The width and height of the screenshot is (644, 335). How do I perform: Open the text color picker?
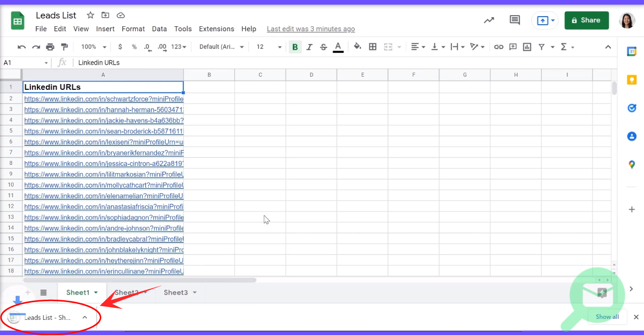pyautogui.click(x=338, y=47)
